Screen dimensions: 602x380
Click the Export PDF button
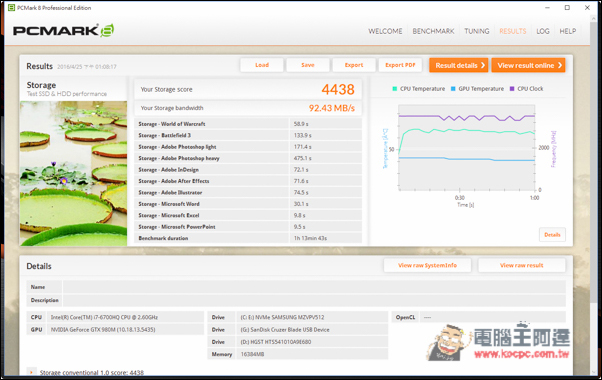400,65
